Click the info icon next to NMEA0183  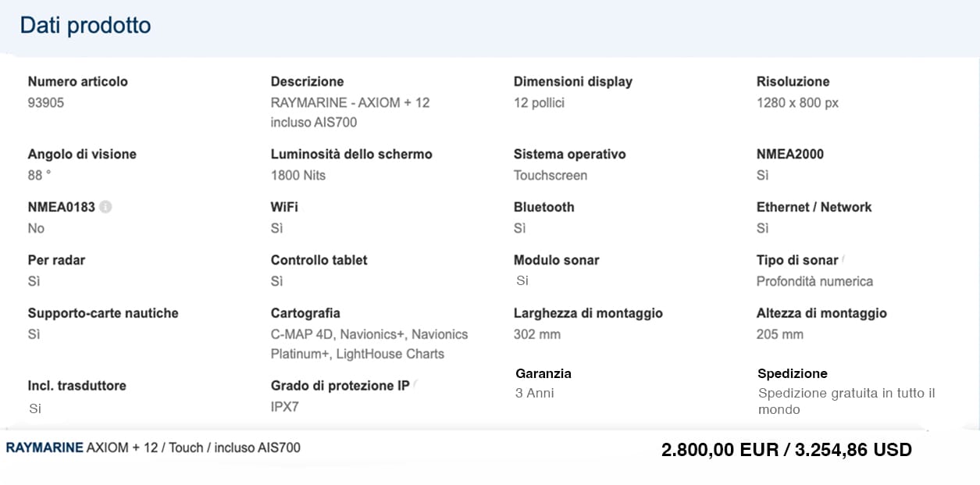click(105, 207)
